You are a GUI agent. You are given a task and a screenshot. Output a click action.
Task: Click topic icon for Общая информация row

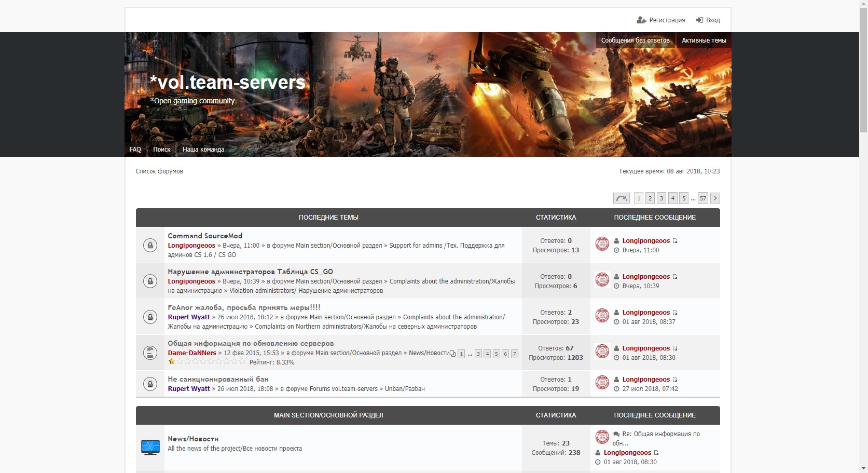pyautogui.click(x=150, y=353)
